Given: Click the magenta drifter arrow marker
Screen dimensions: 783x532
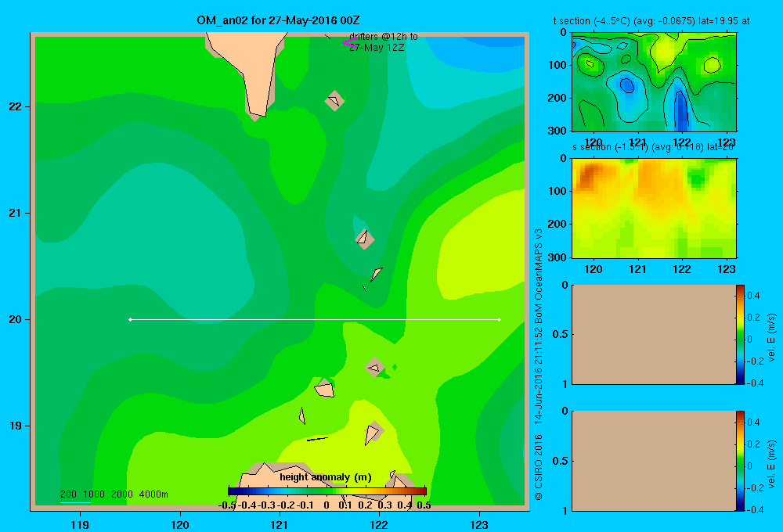Looking at the screenshot, I should click(349, 43).
